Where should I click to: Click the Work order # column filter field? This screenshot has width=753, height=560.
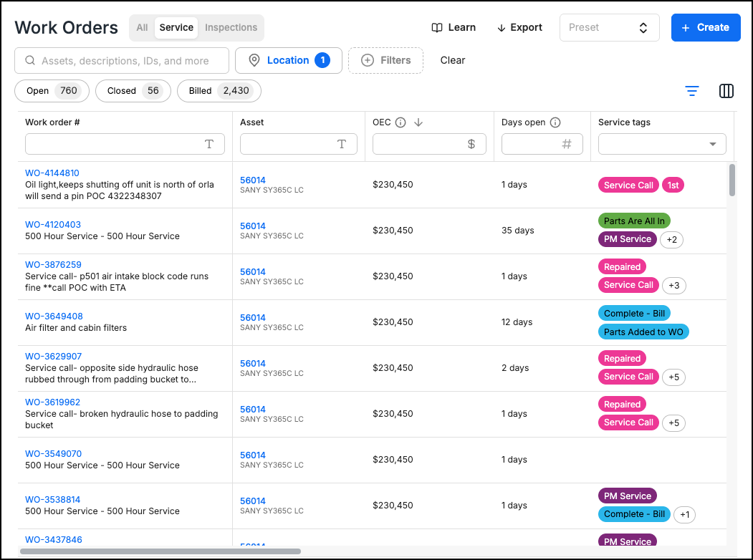125,144
